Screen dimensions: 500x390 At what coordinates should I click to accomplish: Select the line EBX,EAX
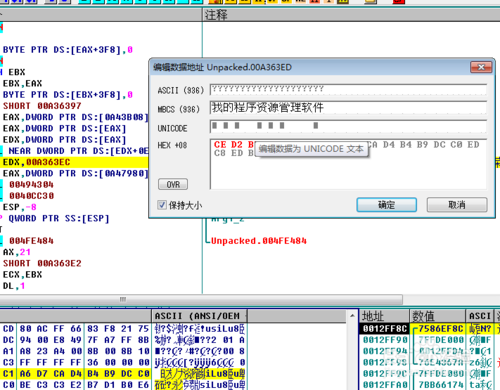[x=22, y=83]
